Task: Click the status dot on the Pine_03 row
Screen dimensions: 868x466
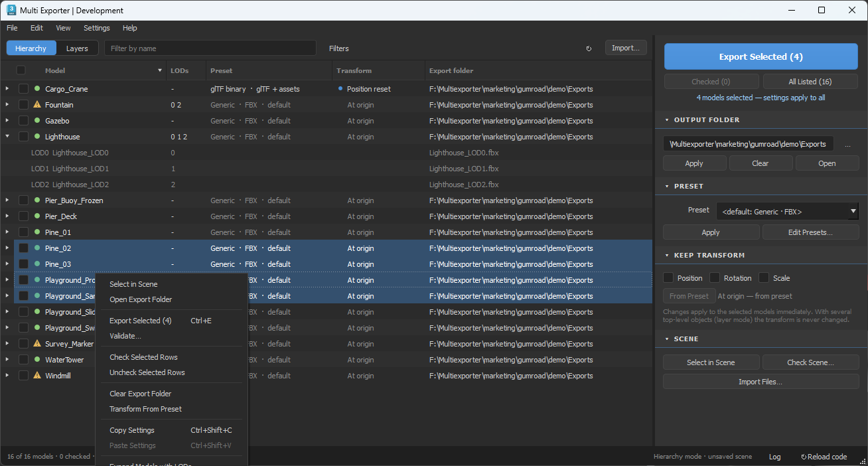Action: click(37, 264)
